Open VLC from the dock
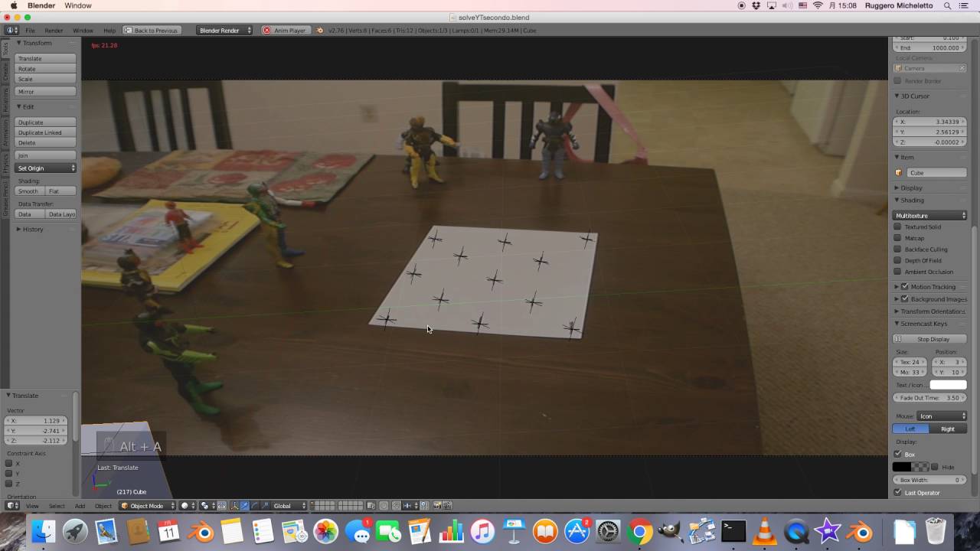This screenshot has width=980, height=551. (x=764, y=531)
